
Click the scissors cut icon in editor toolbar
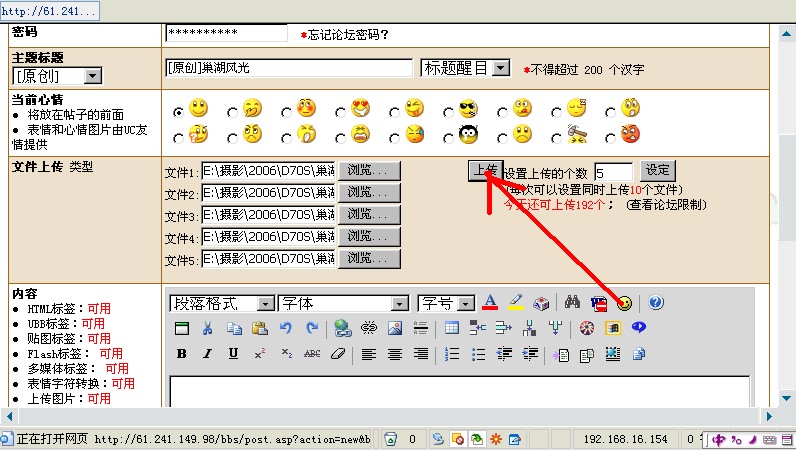[207, 328]
